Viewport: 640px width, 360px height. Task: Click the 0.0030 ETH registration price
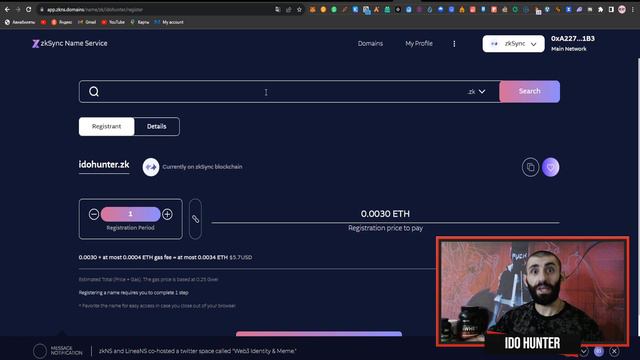pos(385,214)
